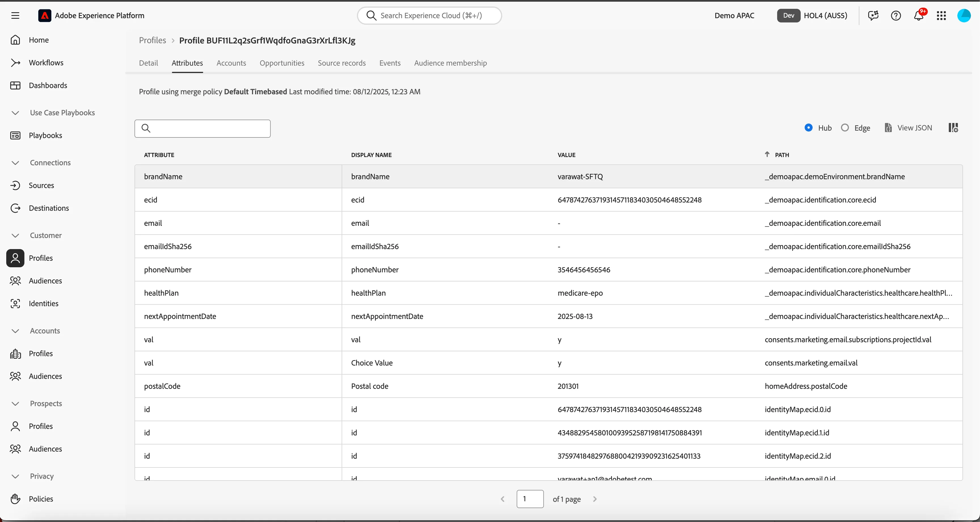Screen dimensions: 980x522
Task: Collapse the Connections section
Action: (x=15, y=163)
